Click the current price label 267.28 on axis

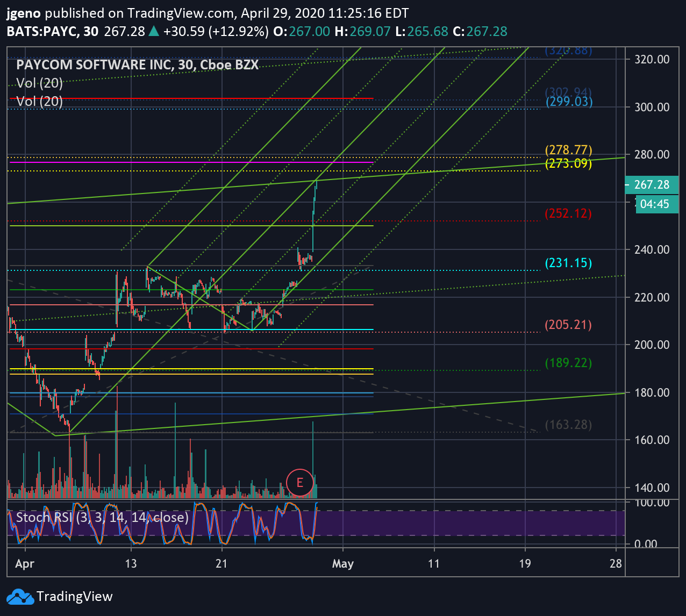click(652, 184)
